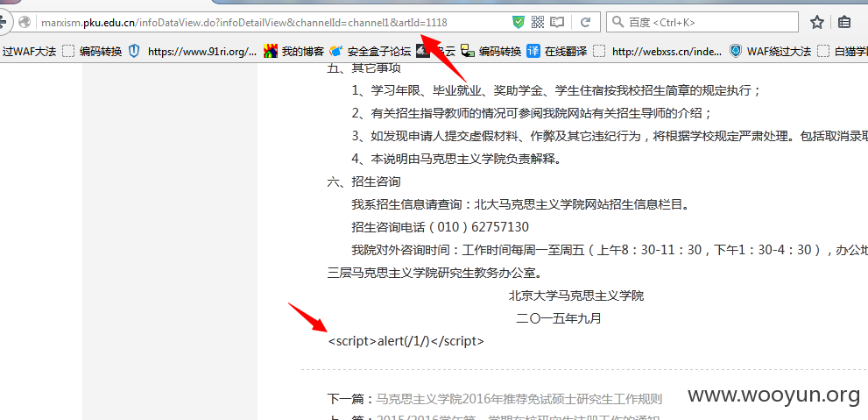Click the 下一篇 label
This screenshot has height=420, width=868.
[x=351, y=398]
